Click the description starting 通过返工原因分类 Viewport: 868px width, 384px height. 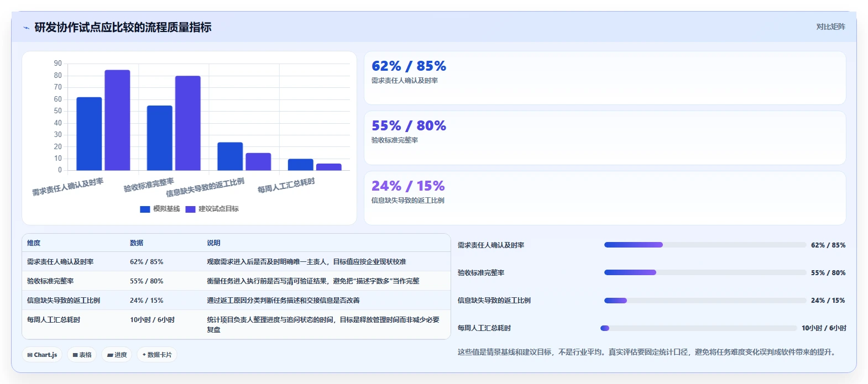pos(283,301)
